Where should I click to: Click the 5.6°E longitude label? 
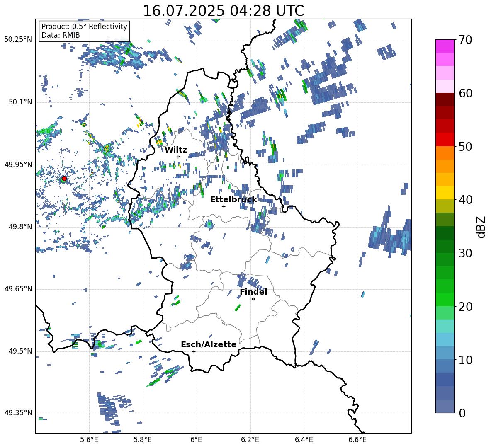[89, 440]
